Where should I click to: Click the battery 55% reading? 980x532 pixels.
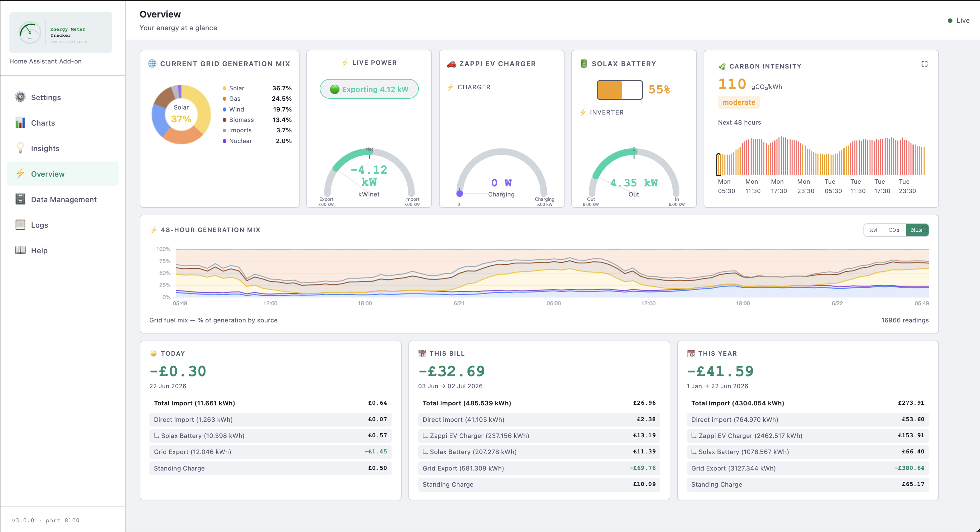[659, 90]
